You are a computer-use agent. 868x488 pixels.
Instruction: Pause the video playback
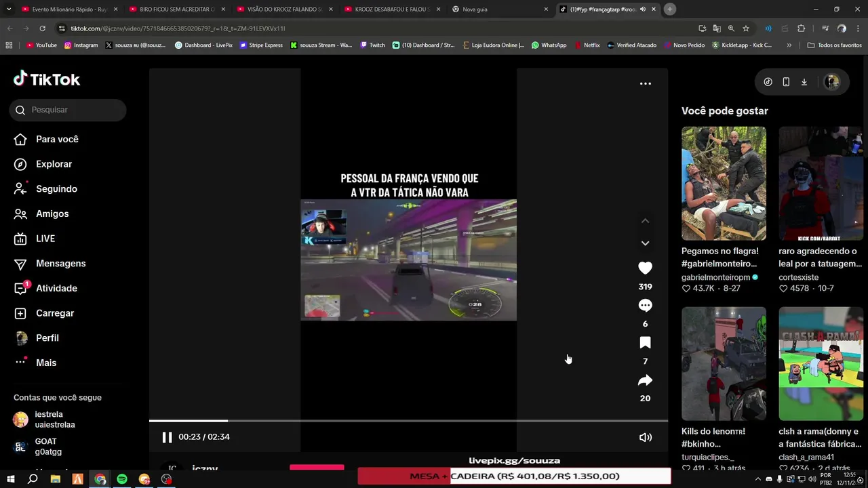pos(167,437)
